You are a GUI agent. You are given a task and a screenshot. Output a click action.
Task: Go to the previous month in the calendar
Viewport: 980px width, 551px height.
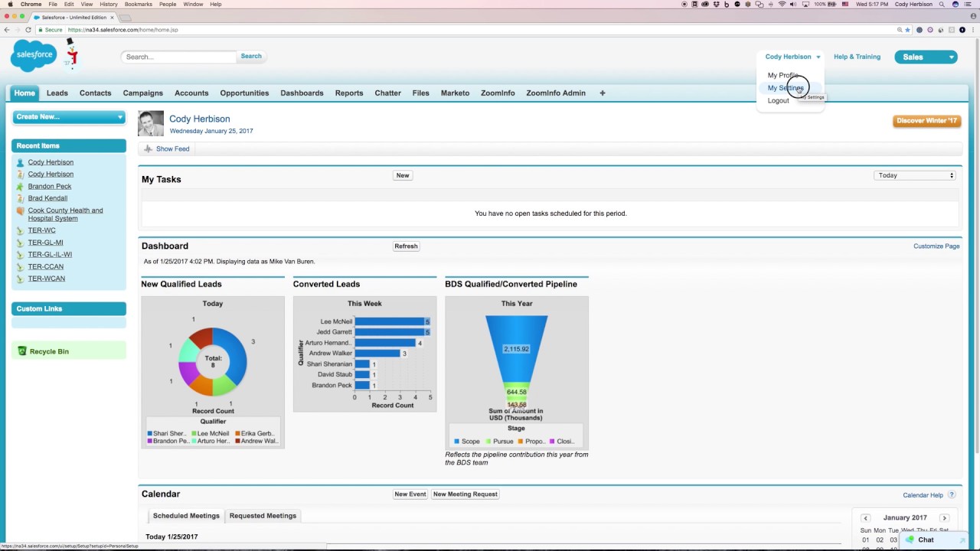point(865,518)
